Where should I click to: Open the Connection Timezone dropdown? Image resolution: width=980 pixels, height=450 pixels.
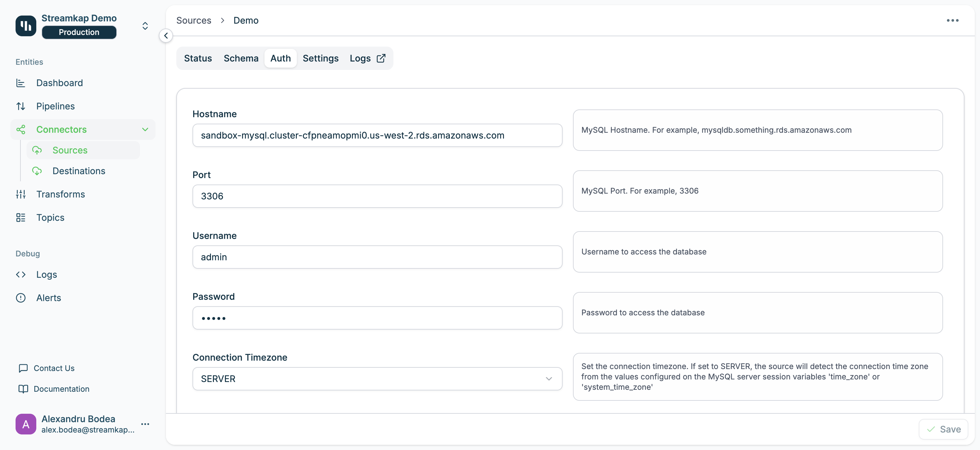[x=377, y=378]
